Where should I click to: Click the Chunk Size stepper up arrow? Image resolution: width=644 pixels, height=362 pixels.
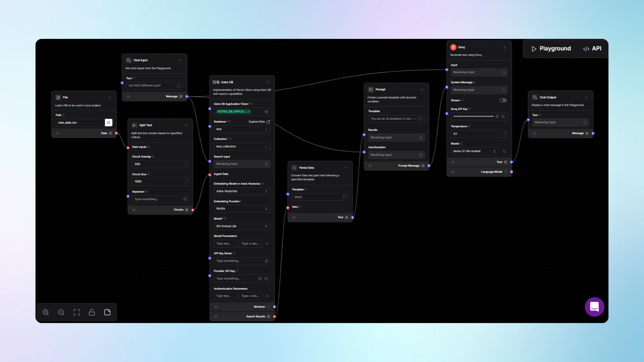(x=186, y=180)
